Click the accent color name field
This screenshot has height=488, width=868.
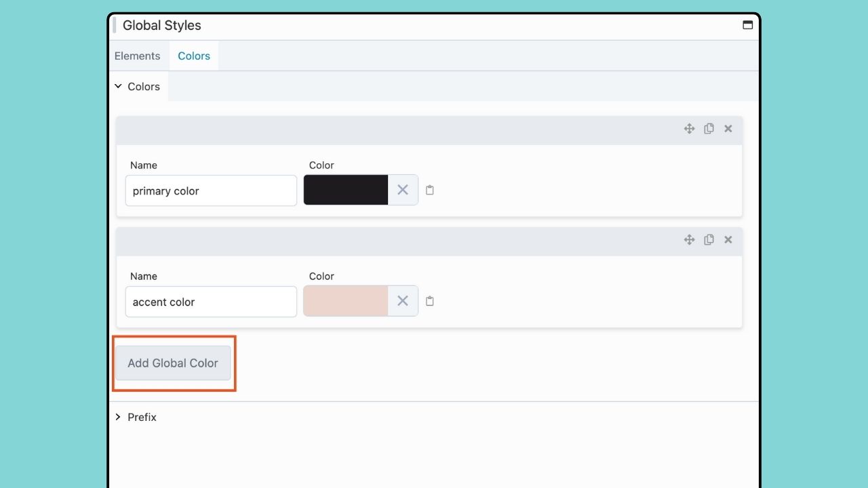(211, 302)
